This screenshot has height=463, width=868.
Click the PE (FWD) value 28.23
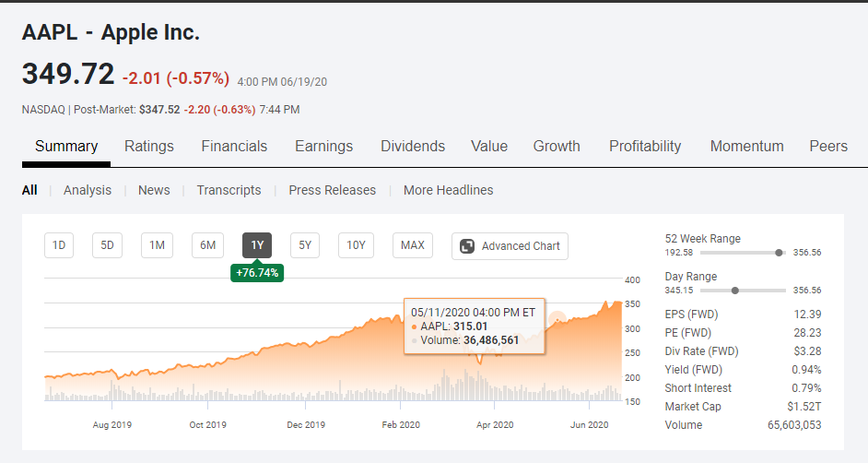[x=808, y=333]
